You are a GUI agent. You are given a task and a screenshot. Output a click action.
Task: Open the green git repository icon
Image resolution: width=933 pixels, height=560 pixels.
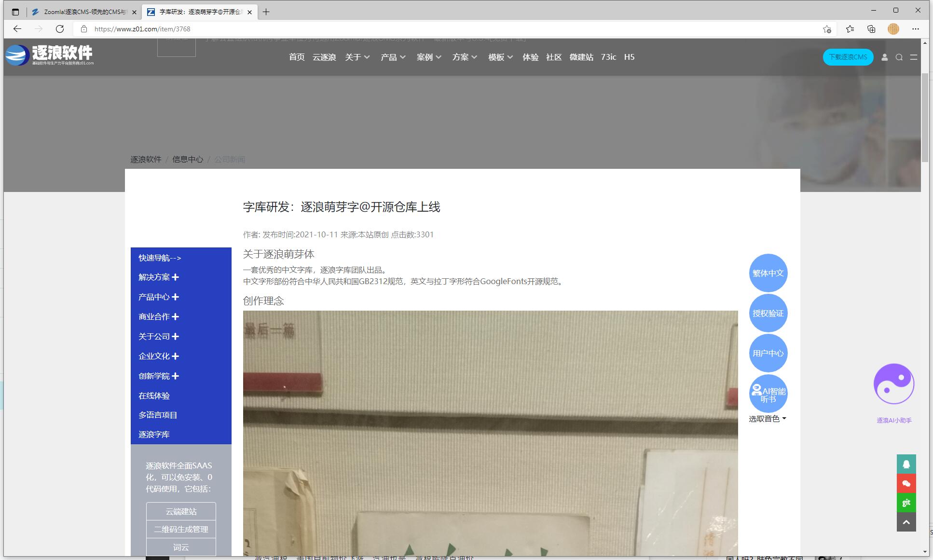(x=906, y=503)
